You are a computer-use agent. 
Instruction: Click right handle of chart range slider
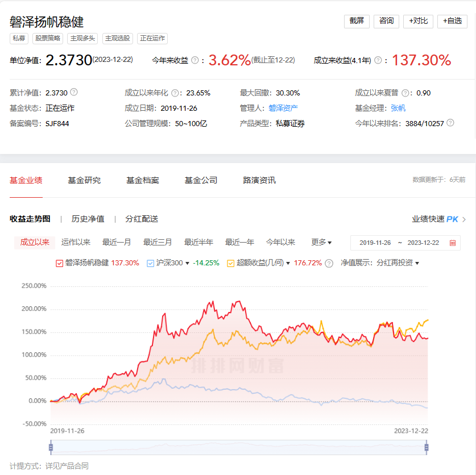(427, 447)
